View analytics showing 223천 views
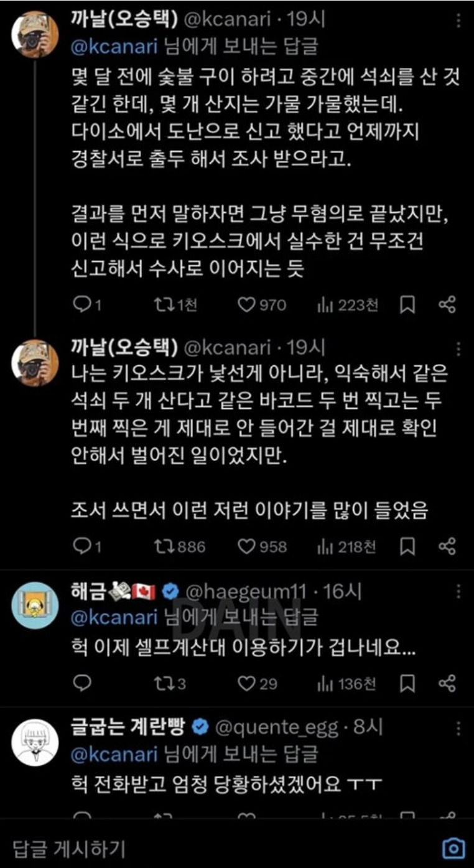Image resolution: width=474 pixels, height=868 pixels. (x=326, y=304)
